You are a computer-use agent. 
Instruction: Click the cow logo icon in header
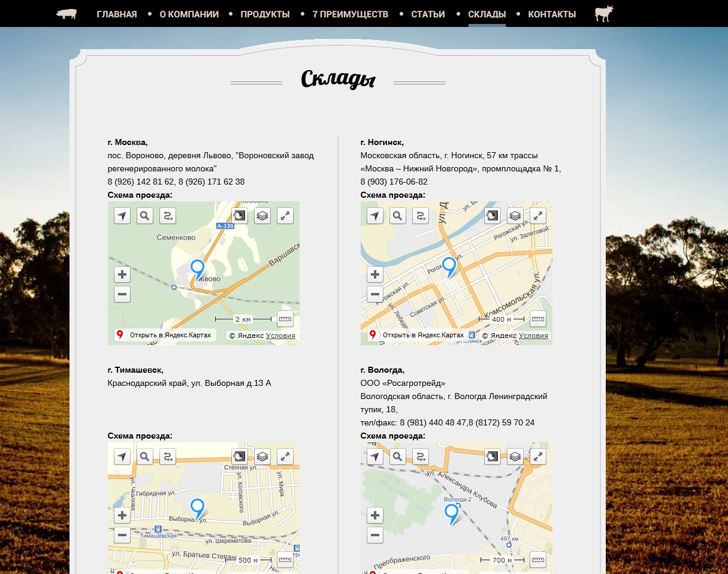pos(604,14)
